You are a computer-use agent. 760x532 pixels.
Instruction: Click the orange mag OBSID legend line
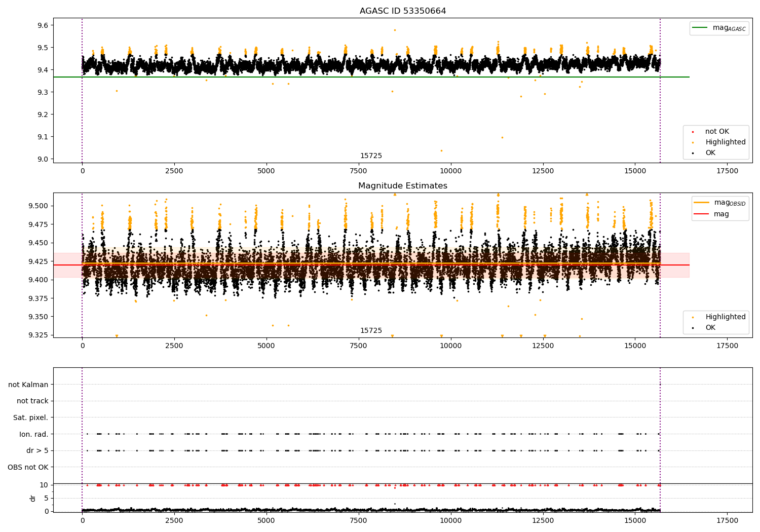coord(702,203)
